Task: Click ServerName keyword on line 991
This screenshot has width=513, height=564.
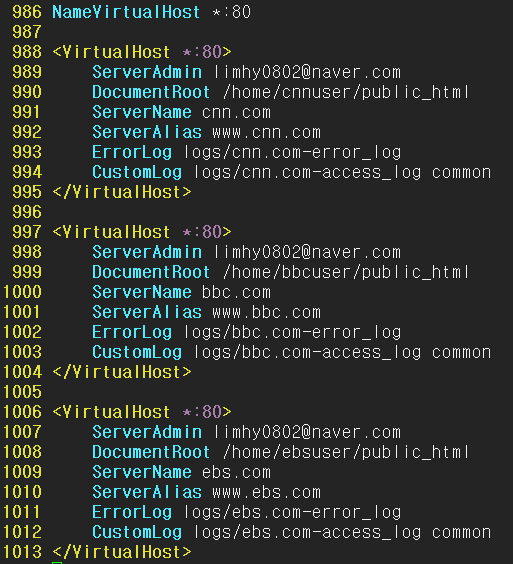Action: pyautogui.click(x=142, y=112)
